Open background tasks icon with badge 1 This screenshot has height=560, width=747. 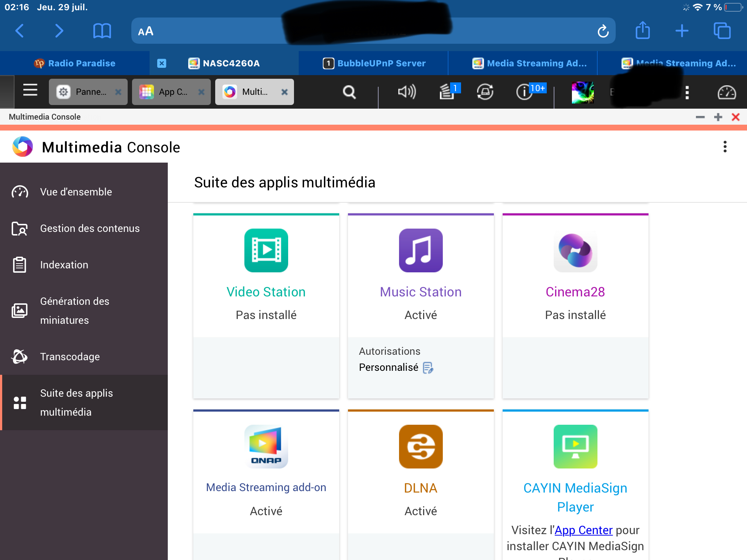coord(447,92)
